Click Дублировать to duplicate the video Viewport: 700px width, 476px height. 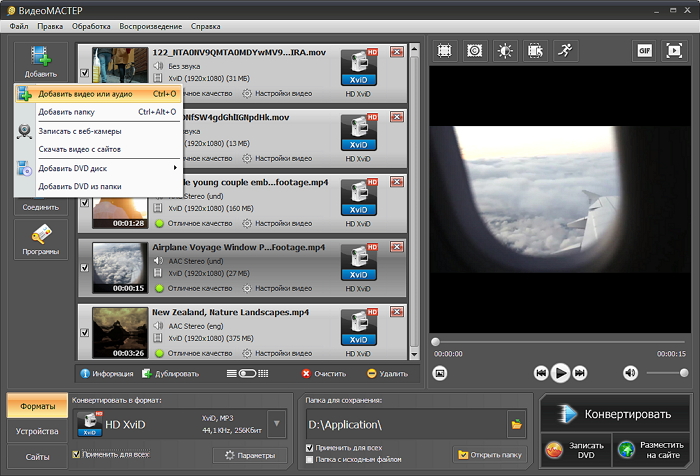[171, 374]
